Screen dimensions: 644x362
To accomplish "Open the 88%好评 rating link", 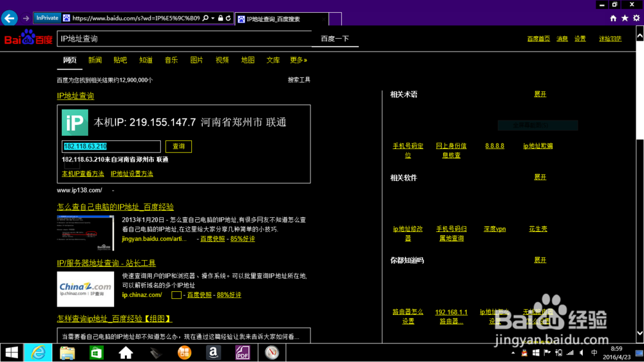I will click(229, 295).
